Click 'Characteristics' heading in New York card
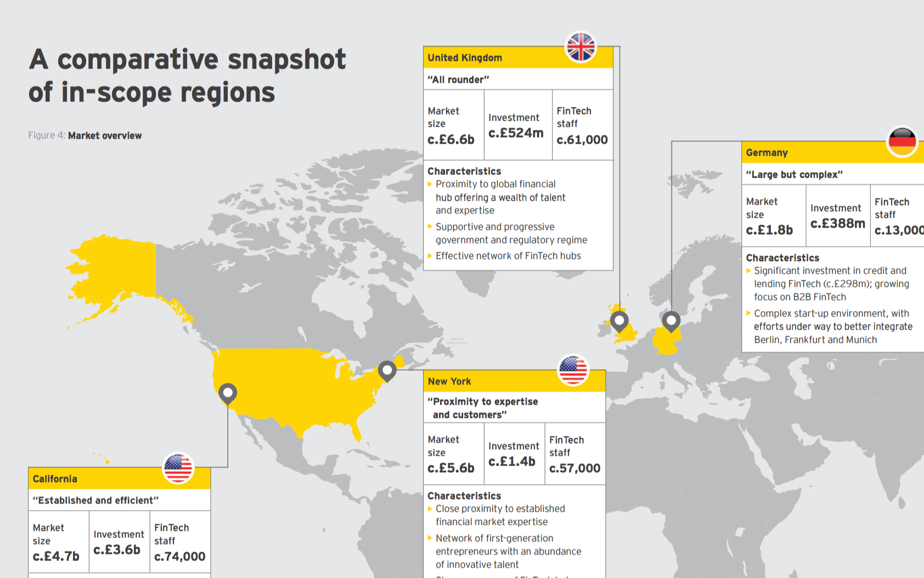Screen dimensions: 924x578 464,496
